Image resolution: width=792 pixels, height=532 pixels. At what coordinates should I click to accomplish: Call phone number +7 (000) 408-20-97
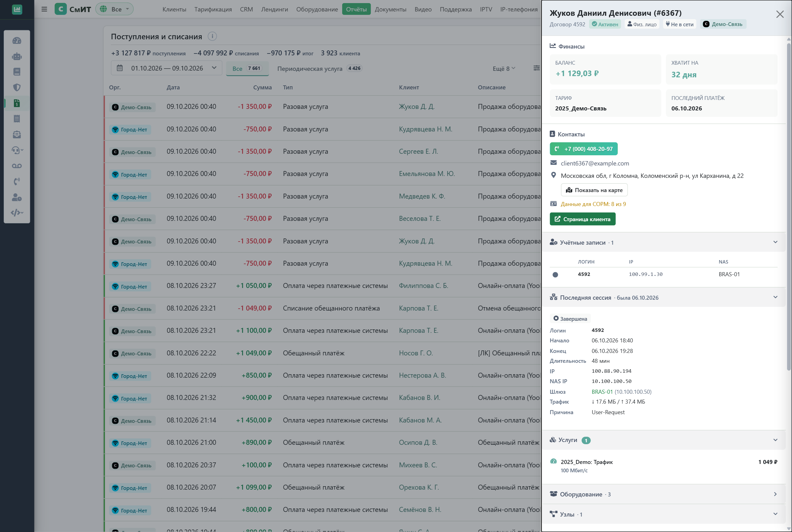tap(584, 149)
